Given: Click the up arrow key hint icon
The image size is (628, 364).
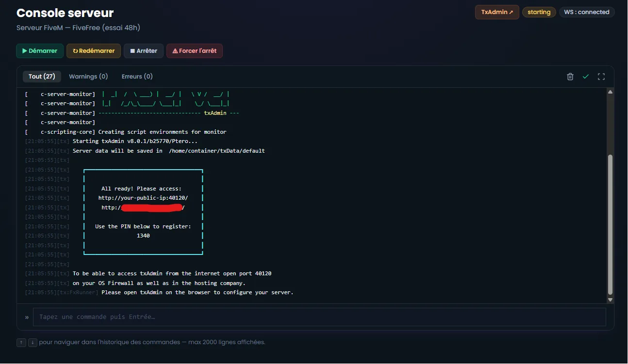Looking at the screenshot, I should [x=21, y=342].
